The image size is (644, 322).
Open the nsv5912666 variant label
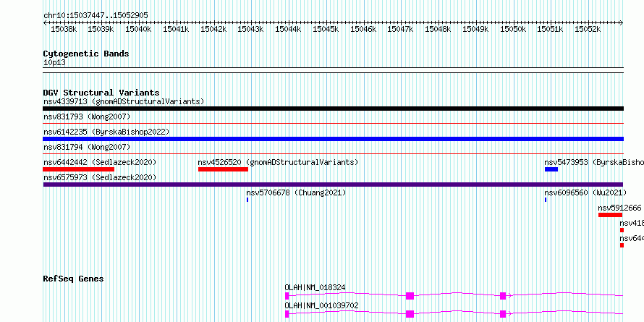click(620, 208)
